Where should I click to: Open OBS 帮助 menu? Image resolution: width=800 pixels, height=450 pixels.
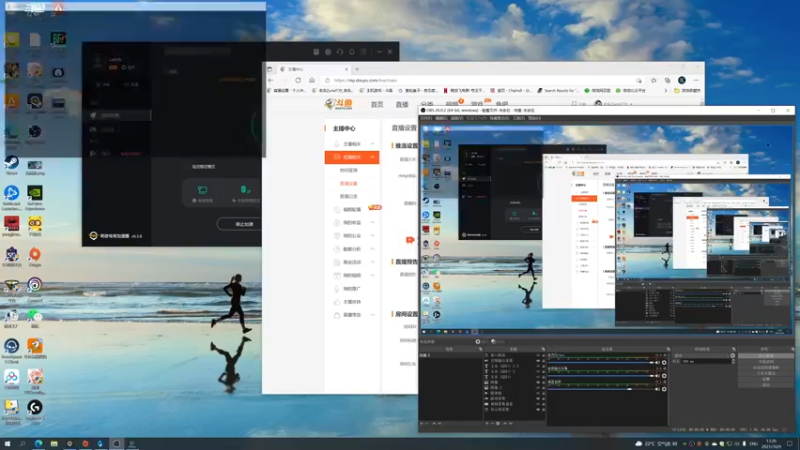point(534,118)
